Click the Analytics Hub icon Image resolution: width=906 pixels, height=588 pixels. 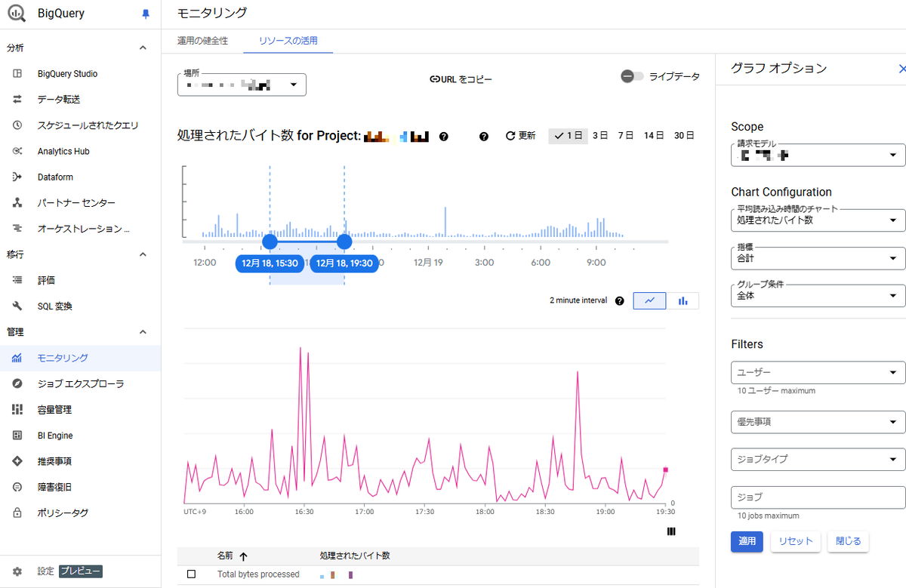click(17, 151)
